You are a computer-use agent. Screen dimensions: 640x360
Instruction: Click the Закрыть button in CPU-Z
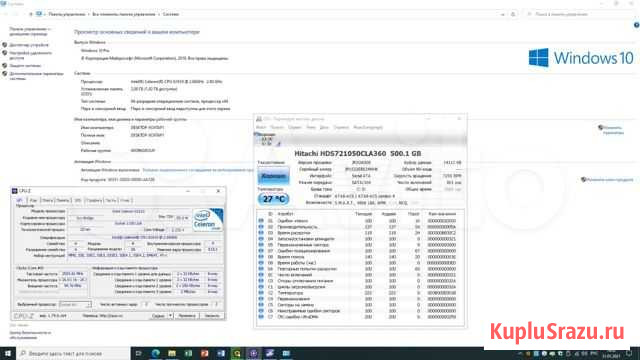click(x=211, y=316)
